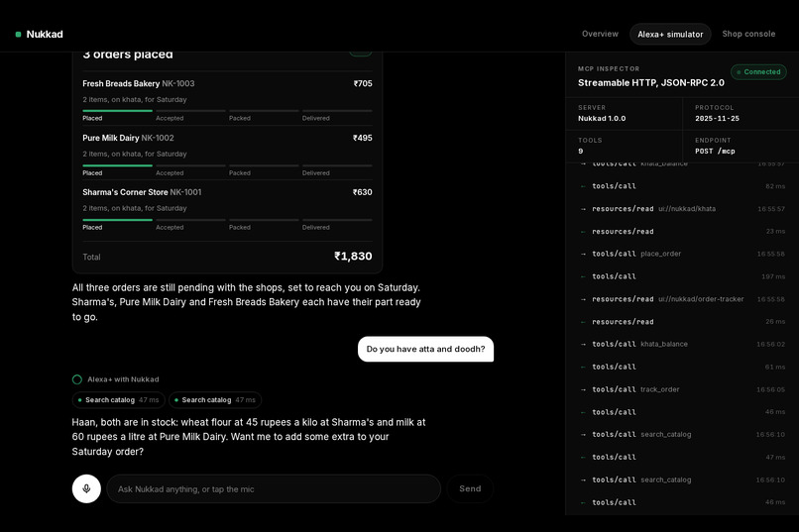Open the tools/call track_order log entry
This screenshot has height=532, width=799.
click(683, 389)
